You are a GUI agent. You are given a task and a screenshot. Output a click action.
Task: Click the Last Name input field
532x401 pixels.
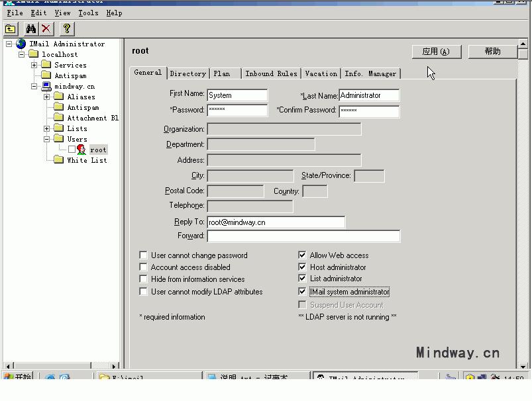(369, 95)
